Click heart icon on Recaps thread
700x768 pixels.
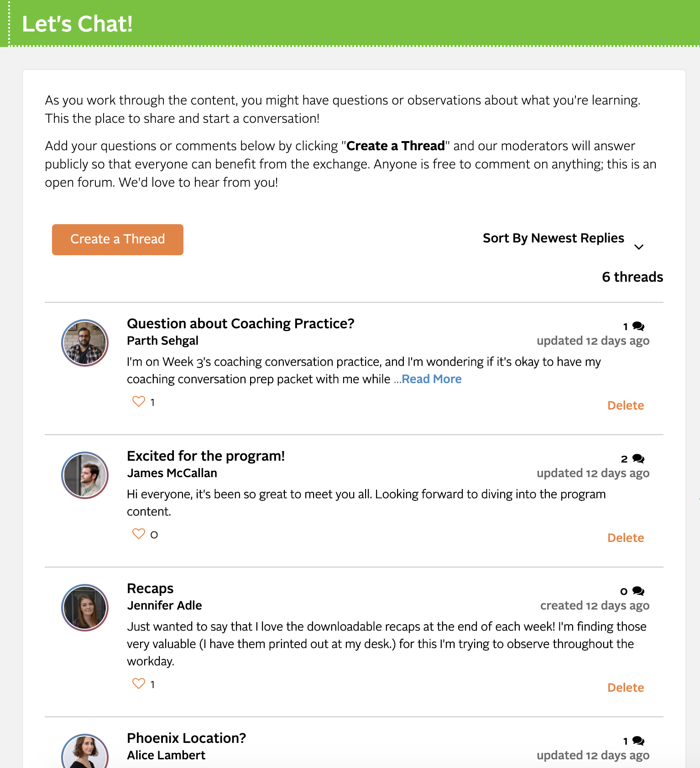pyautogui.click(x=138, y=684)
